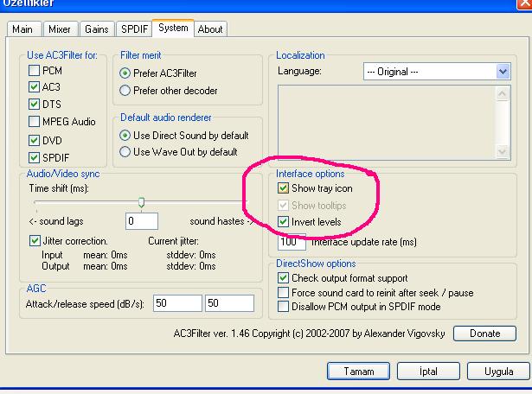This screenshot has height=394, width=532.
Task: Open the Language dropdown list
Action: [503, 72]
